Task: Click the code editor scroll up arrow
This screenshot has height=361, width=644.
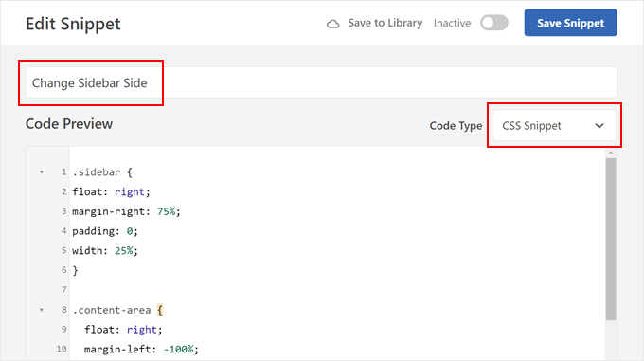Action: coord(611,153)
